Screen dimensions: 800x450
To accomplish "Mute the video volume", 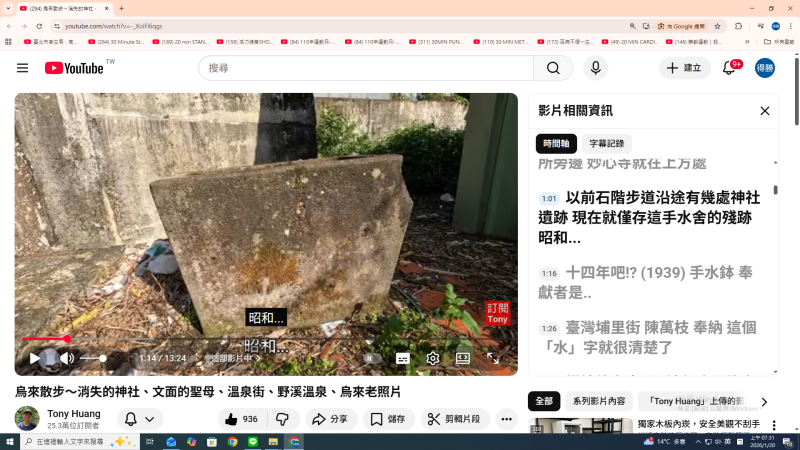I will [x=67, y=358].
